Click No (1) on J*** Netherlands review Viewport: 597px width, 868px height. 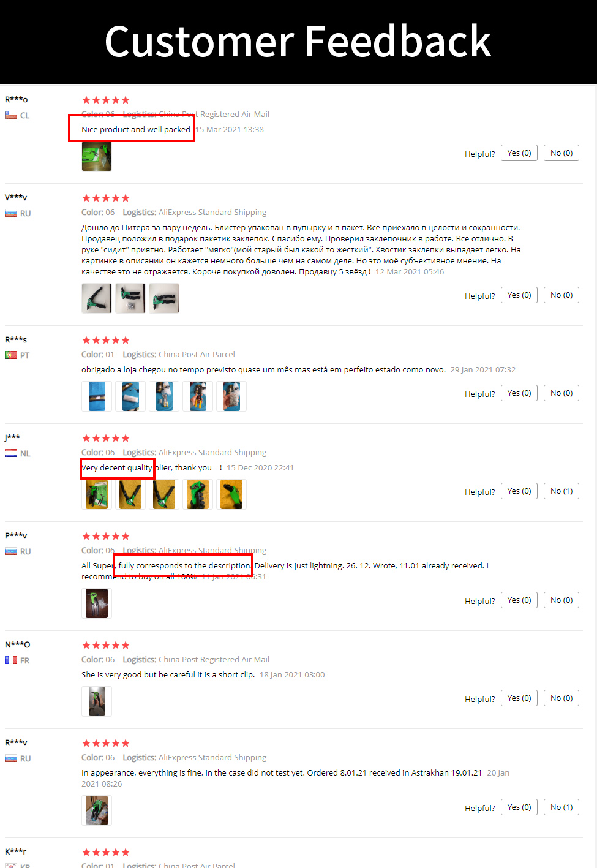pos(561,491)
